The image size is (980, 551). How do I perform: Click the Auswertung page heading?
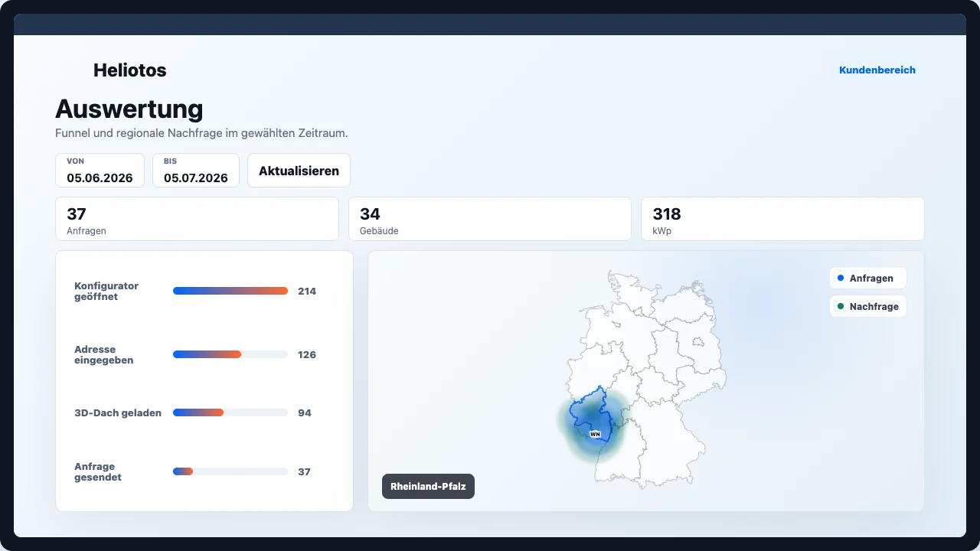pos(129,109)
